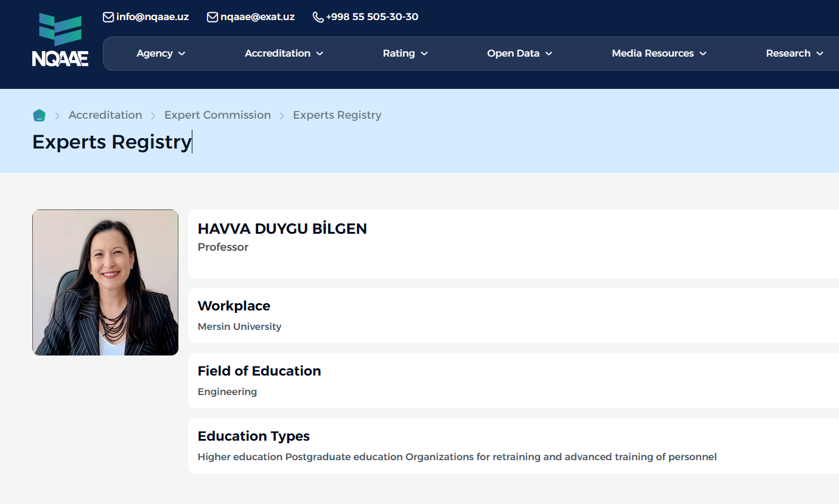Expand the chevron next to Open Data
This screenshot has height=504, width=839.
(x=549, y=54)
